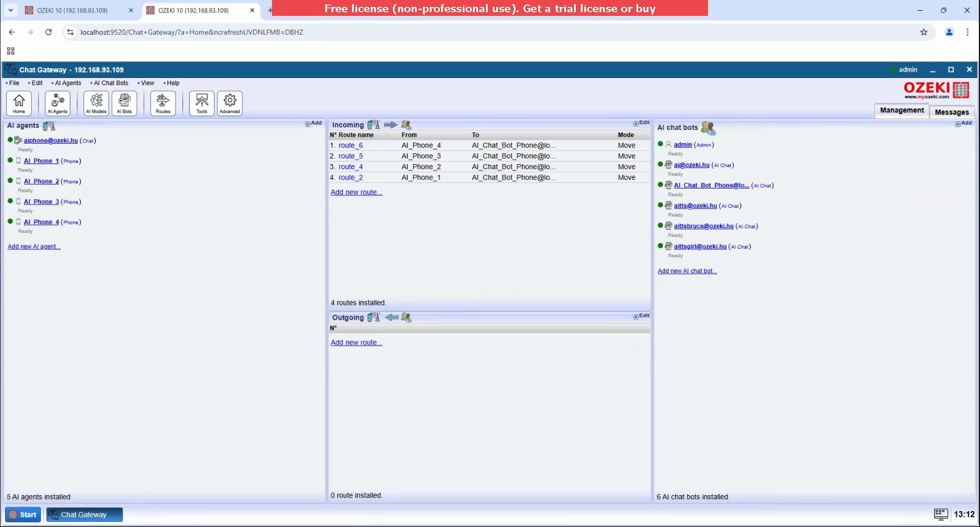Click the bot icon beside ai@ozeki.hu
980x527 pixels.
(x=669, y=165)
